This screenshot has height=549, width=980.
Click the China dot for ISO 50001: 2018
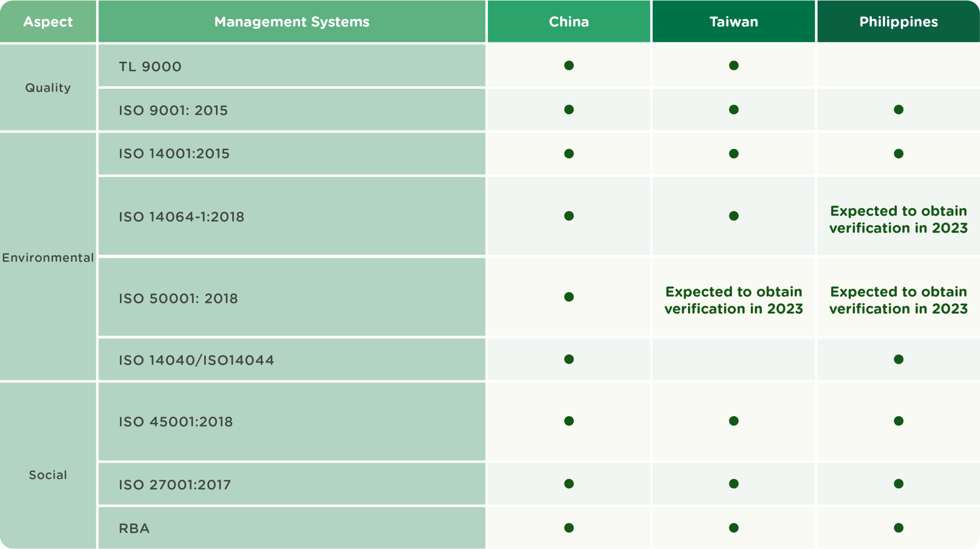[569, 297]
